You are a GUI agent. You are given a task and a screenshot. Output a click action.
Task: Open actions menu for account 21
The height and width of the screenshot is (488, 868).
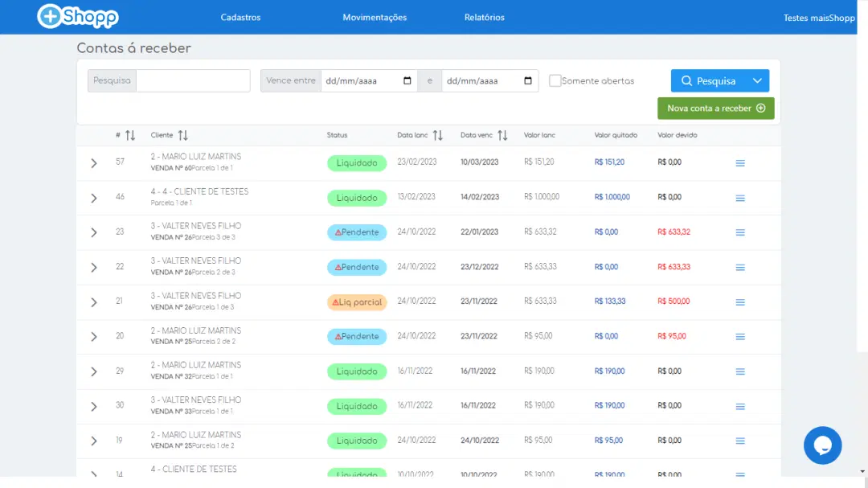(740, 302)
